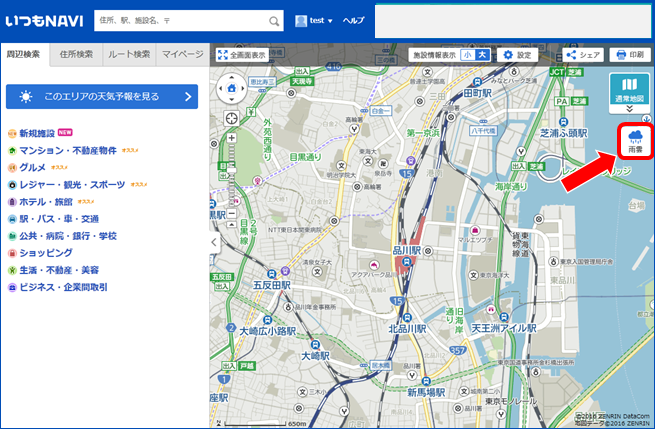Collapse the zoom bar with up-triangle
This screenshot has width=655, height=429.
(x=231, y=225)
